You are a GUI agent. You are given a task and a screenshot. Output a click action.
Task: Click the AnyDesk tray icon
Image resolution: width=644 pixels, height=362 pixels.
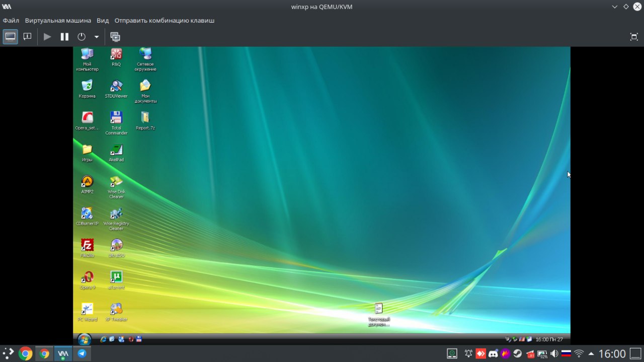[x=480, y=354]
